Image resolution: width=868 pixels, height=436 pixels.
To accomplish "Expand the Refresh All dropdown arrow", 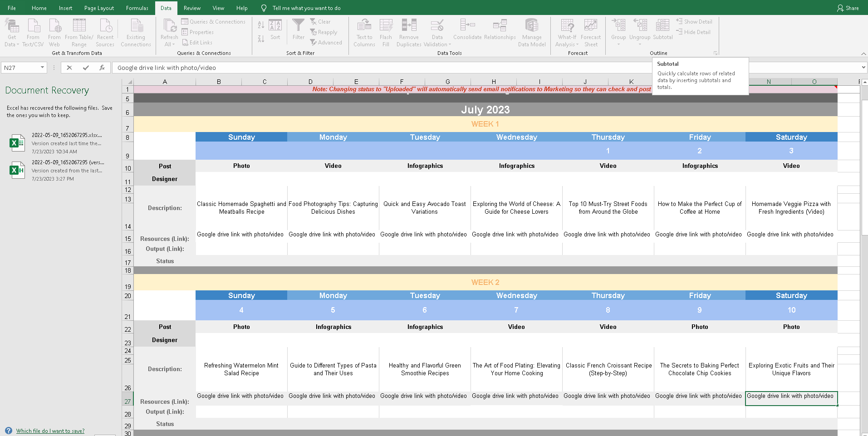I will tap(173, 44).
